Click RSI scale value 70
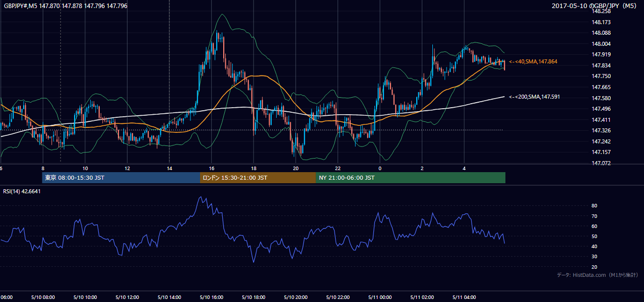This screenshot has height=302, width=644. pyautogui.click(x=594, y=216)
